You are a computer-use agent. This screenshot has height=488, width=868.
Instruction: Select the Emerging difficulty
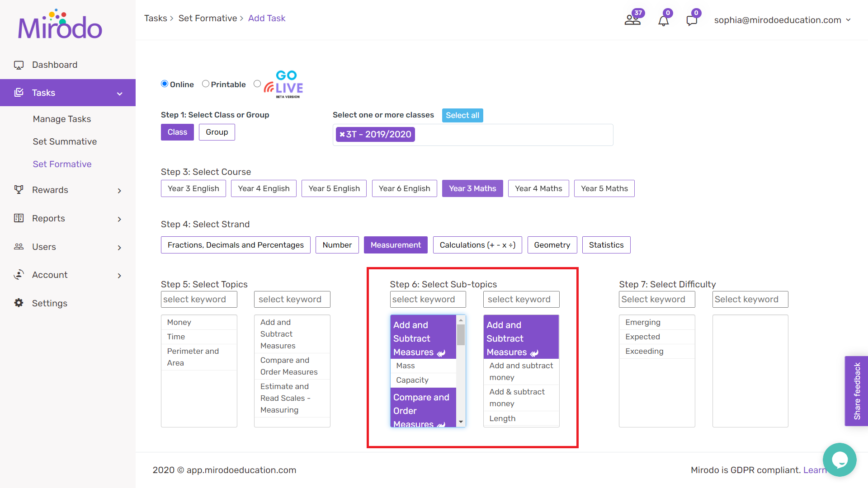(x=657, y=322)
